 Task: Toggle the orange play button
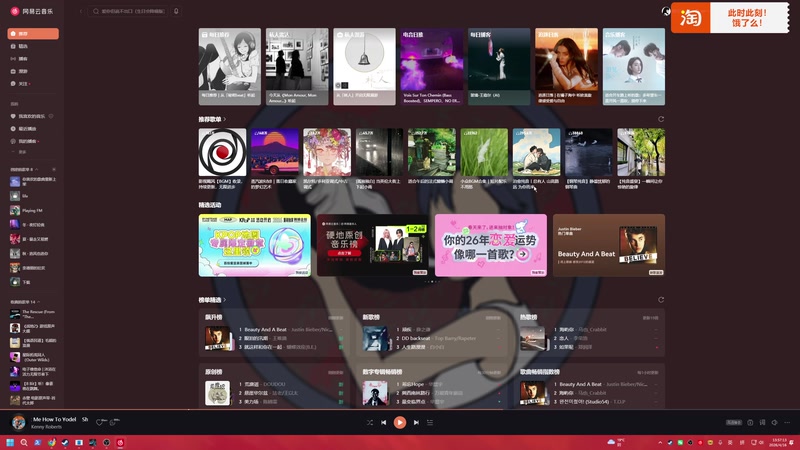[x=400, y=422]
